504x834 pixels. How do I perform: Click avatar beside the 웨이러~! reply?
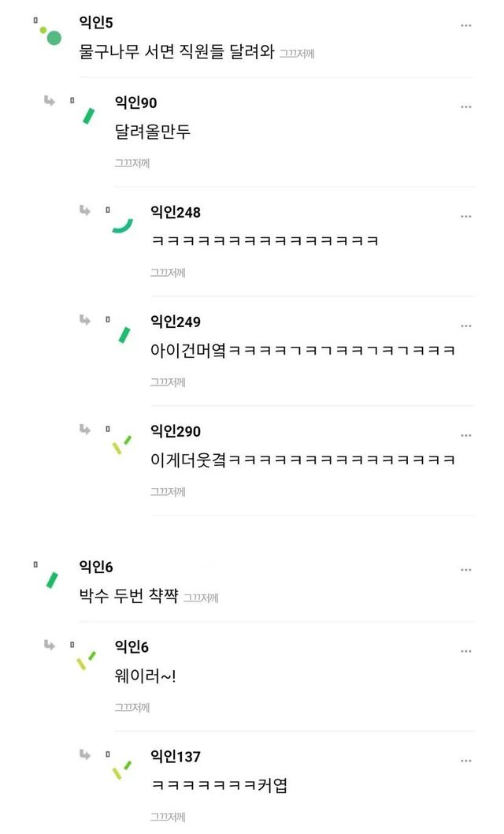click(x=86, y=661)
